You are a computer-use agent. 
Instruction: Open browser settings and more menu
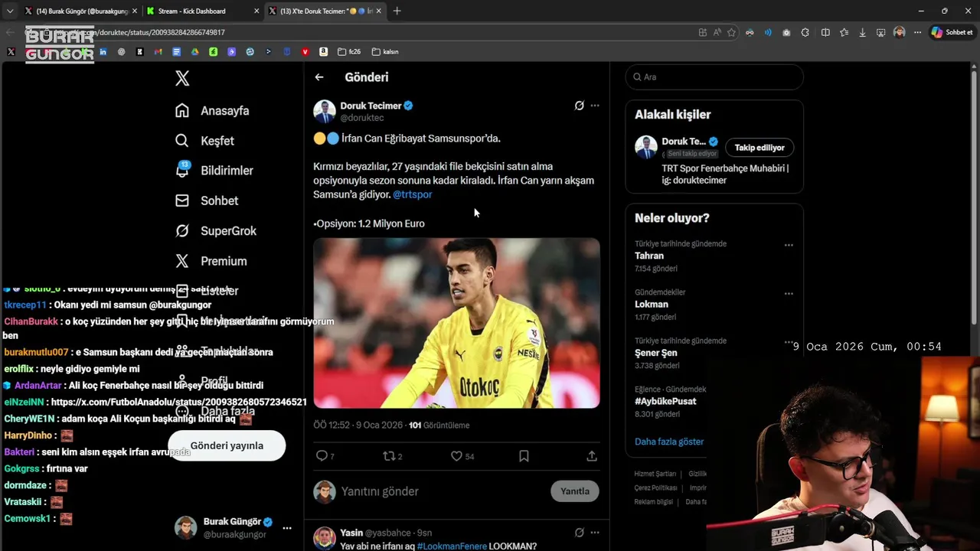point(917,32)
